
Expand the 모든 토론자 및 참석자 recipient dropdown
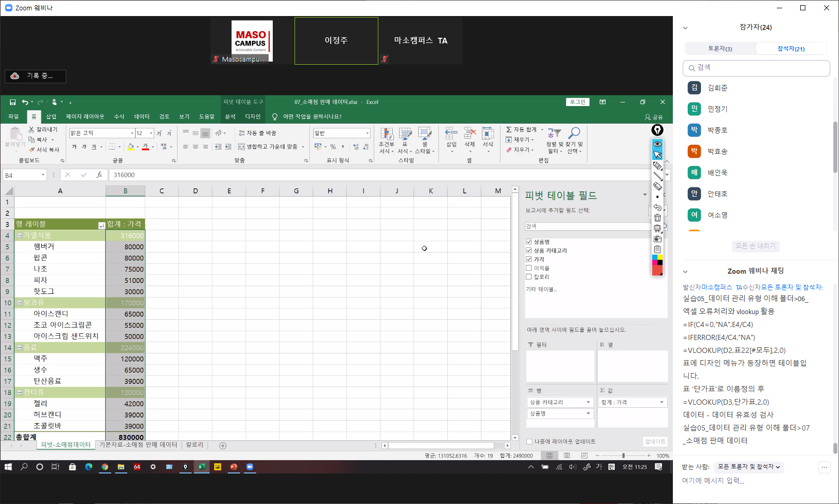coord(748,467)
